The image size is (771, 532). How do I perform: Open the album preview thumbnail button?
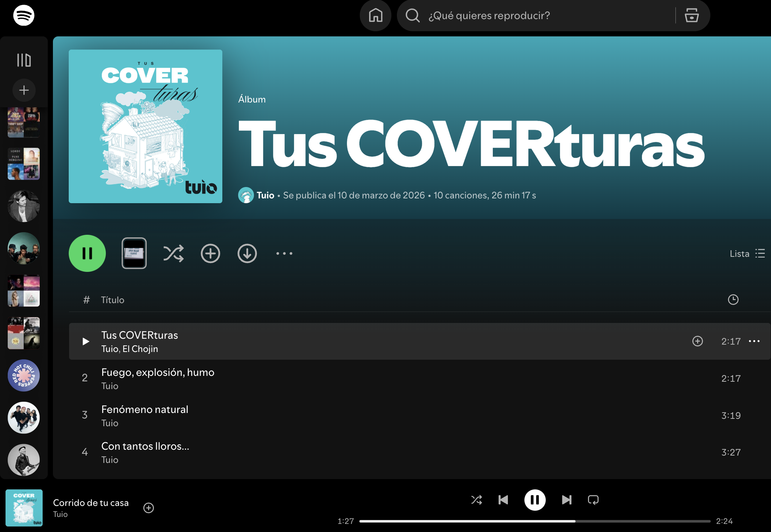tap(134, 254)
